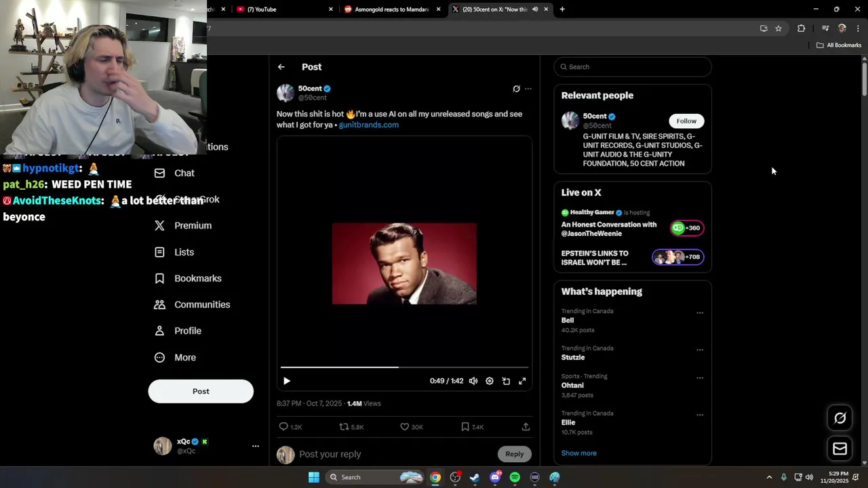Open Communities in the X sidebar
The height and width of the screenshot is (488, 868).
[192, 305]
